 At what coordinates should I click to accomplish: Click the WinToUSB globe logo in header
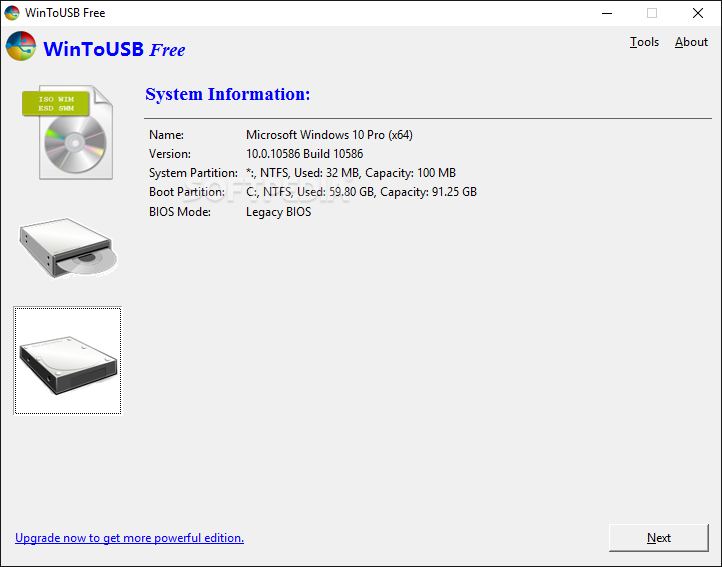pos(21,46)
